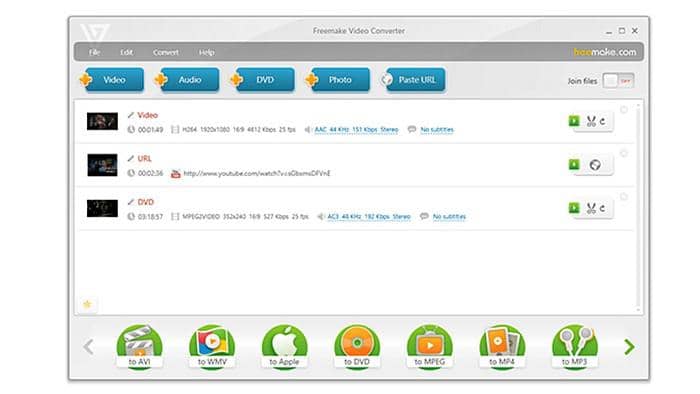Open the YouTube URL item thumbnail

point(102,165)
